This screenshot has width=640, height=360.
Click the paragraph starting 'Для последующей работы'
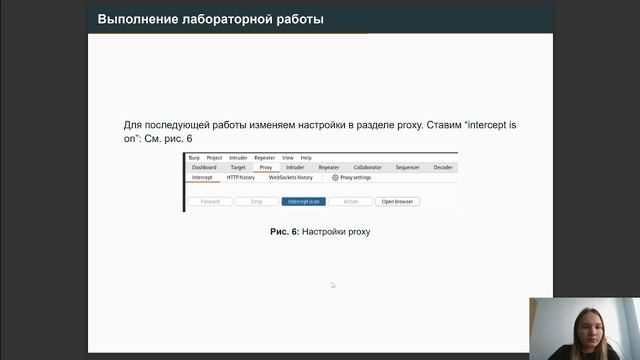320,131
